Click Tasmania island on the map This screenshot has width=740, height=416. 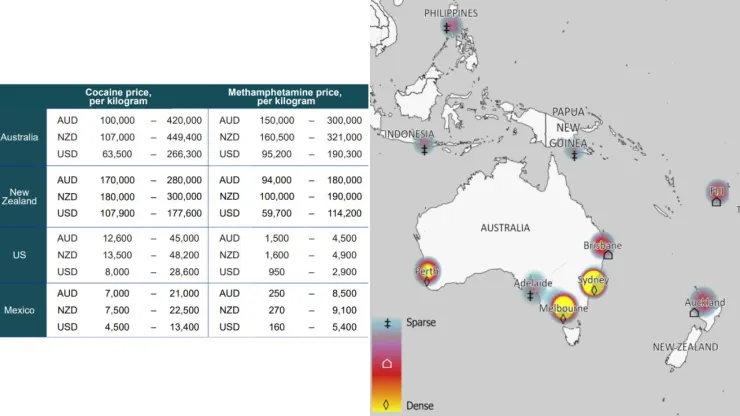tap(572, 335)
